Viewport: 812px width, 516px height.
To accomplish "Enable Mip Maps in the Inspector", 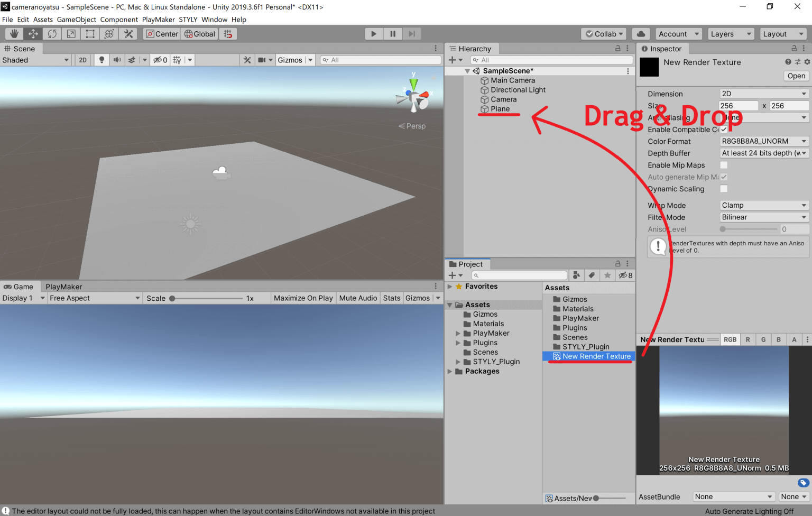I will click(x=724, y=164).
